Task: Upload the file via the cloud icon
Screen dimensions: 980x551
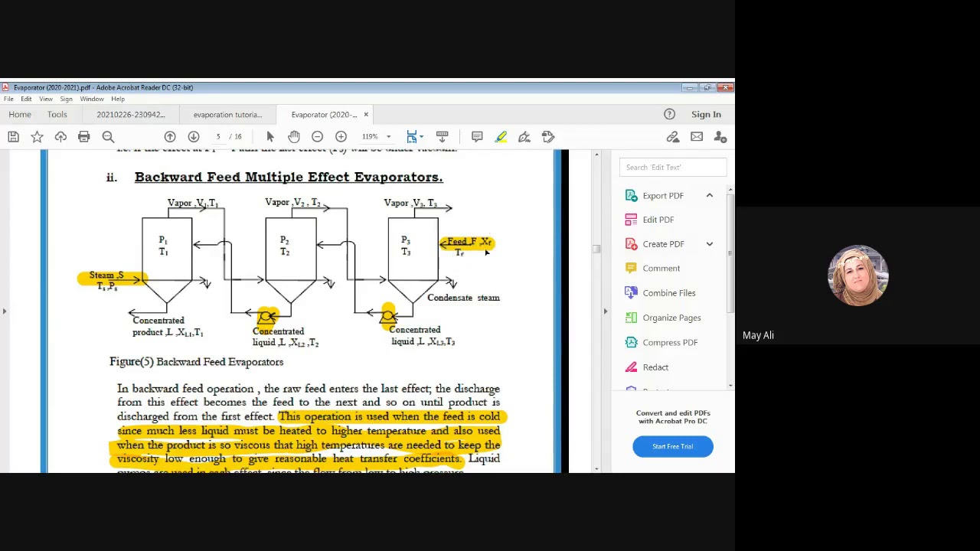Action: pos(60,137)
